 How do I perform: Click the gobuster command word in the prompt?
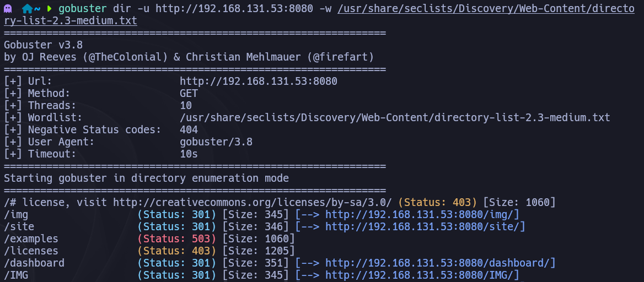[82, 9]
